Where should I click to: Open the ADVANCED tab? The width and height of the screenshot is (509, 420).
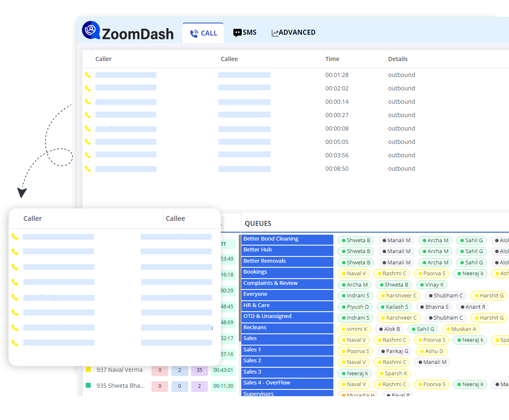[293, 33]
